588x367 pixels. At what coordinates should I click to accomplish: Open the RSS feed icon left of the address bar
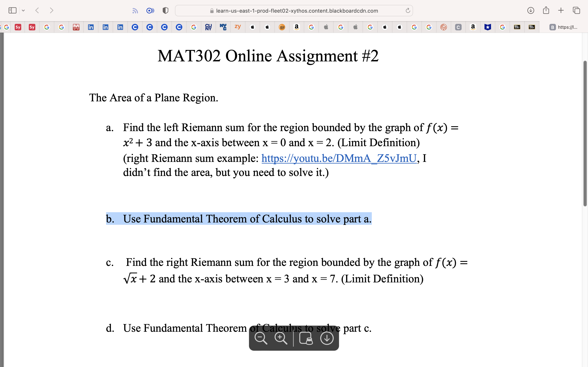coord(135,10)
